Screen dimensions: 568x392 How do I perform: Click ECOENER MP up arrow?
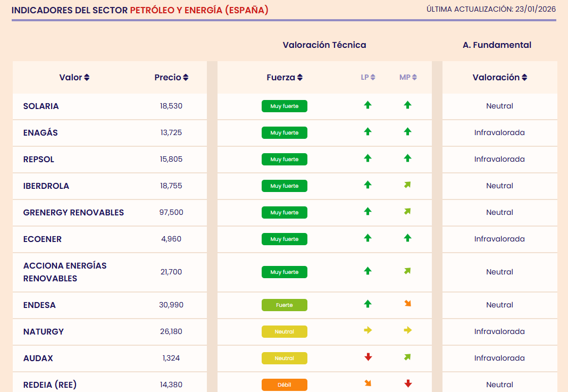coord(407,238)
